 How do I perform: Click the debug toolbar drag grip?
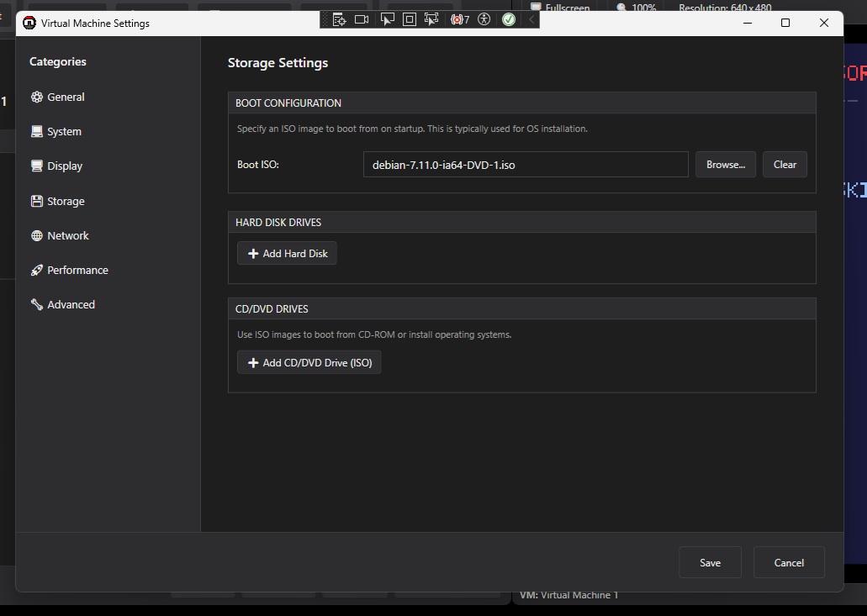tap(325, 20)
